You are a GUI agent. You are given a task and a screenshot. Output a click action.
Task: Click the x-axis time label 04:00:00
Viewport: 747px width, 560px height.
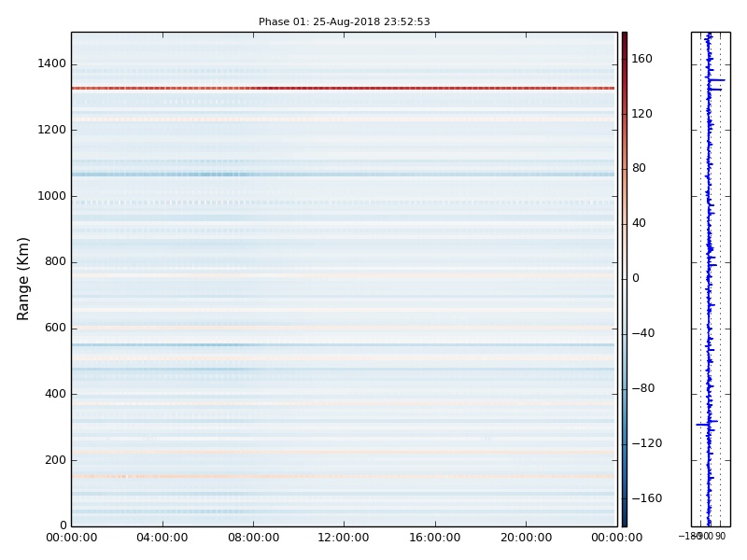coord(162,538)
